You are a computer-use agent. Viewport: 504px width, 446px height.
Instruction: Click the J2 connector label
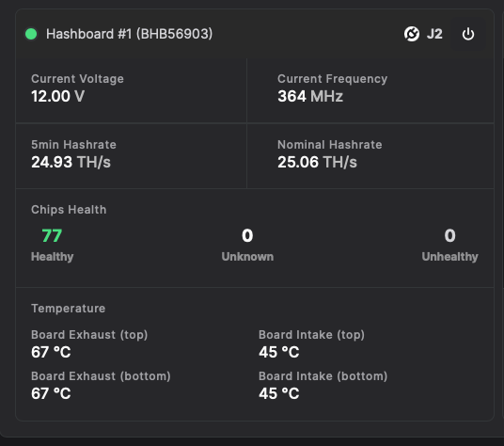coord(434,34)
